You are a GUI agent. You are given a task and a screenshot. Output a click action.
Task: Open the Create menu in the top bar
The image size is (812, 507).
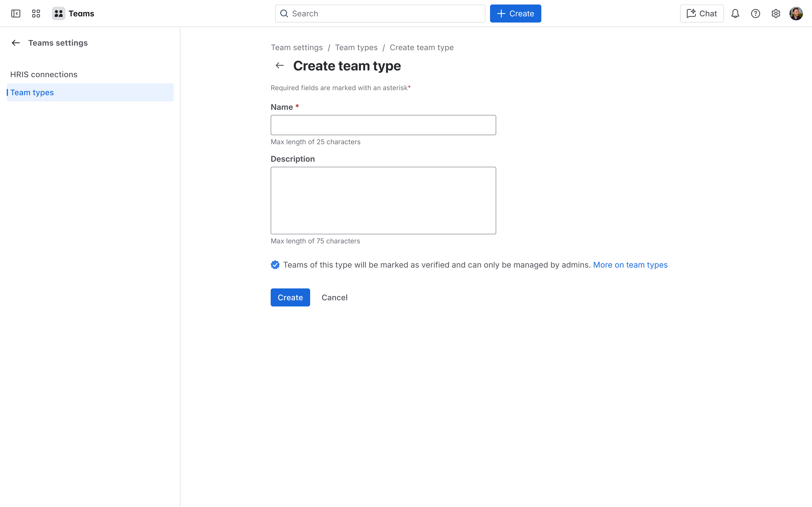coord(515,14)
